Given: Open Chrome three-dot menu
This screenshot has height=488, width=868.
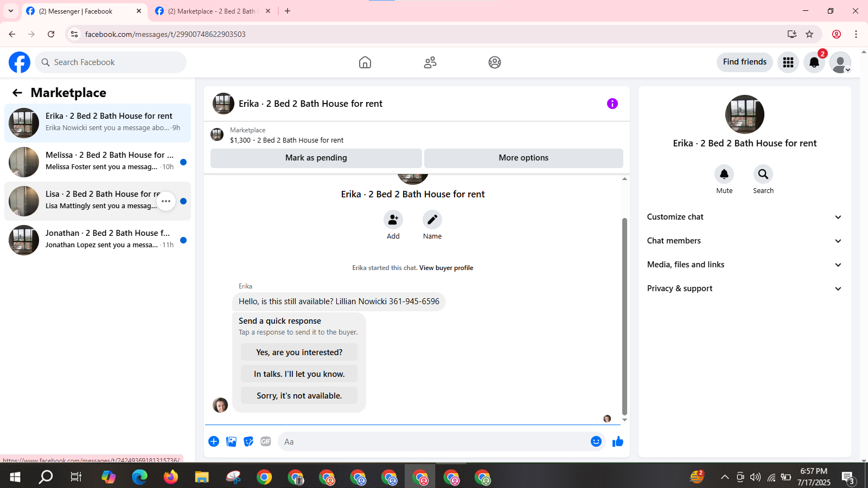Looking at the screenshot, I should [x=856, y=34].
